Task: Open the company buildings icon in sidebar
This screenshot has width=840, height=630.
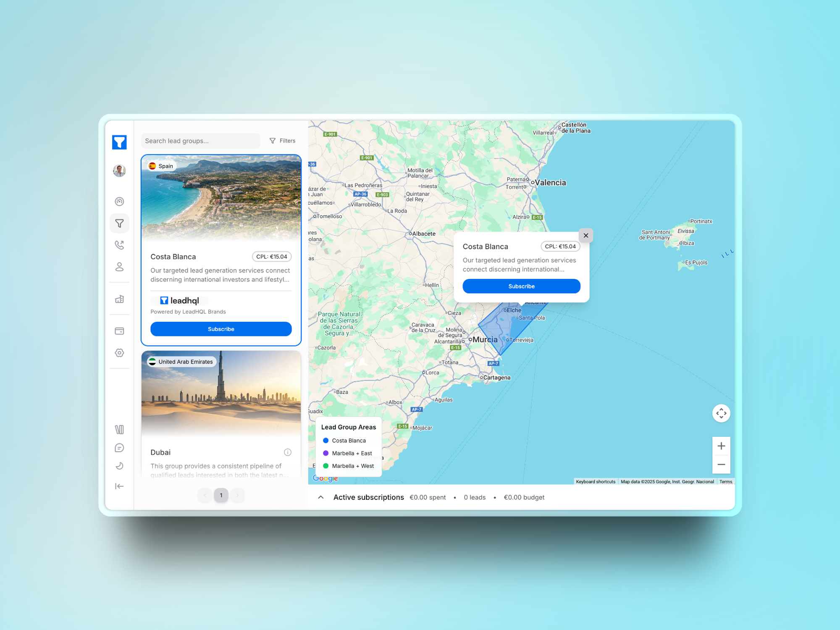Action: 119,299
